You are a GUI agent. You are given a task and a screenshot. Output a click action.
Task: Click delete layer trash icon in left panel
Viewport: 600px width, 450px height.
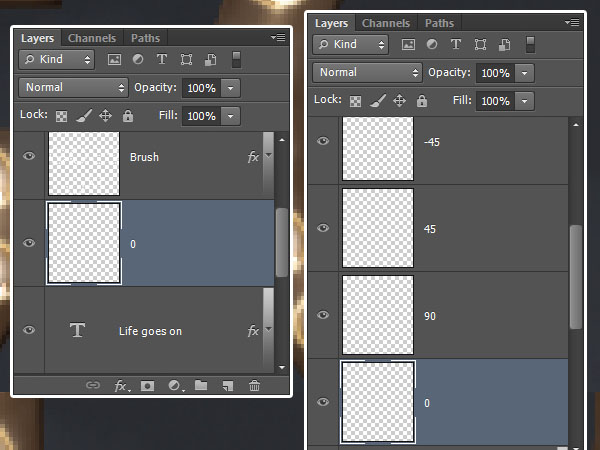click(x=254, y=385)
